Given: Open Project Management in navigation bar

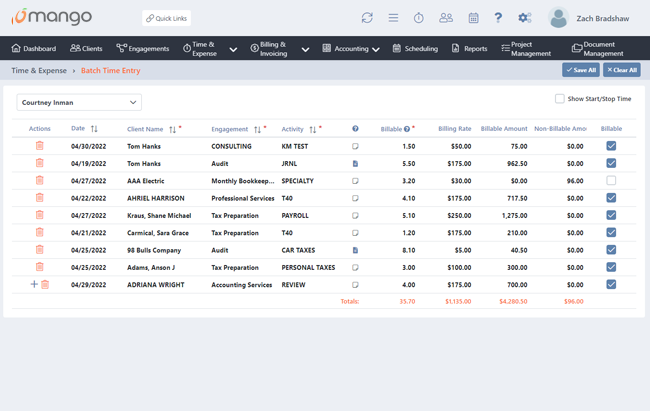Looking at the screenshot, I should point(526,49).
